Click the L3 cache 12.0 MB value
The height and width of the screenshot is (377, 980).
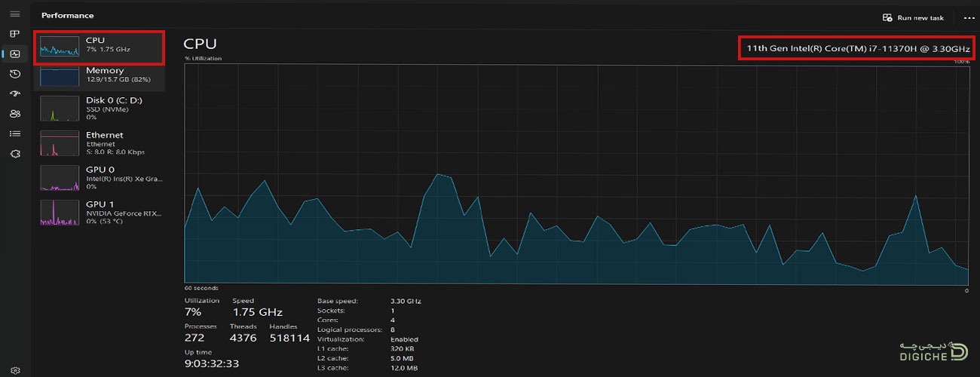tap(404, 368)
